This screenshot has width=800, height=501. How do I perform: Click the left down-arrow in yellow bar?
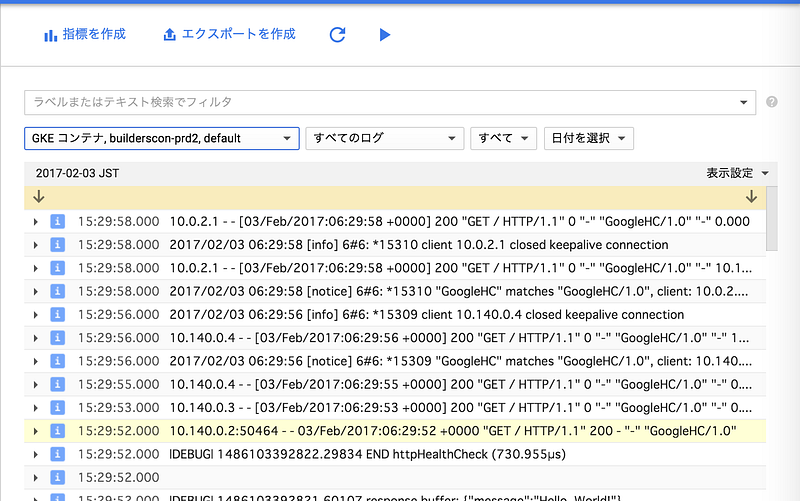coord(39,197)
